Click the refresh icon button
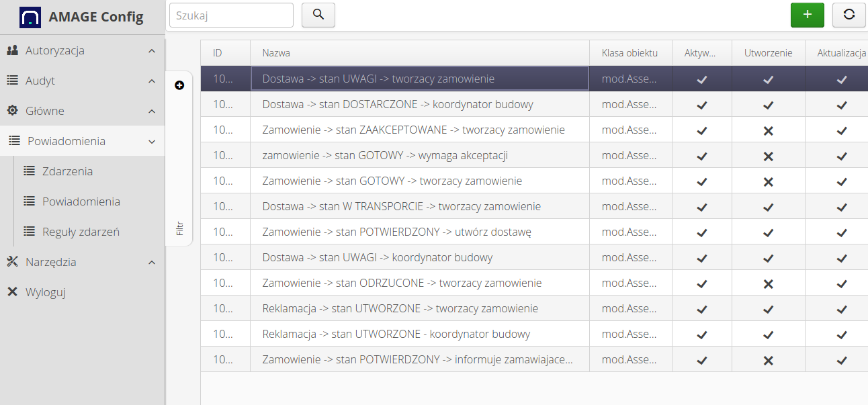This screenshot has width=868, height=405. [849, 15]
